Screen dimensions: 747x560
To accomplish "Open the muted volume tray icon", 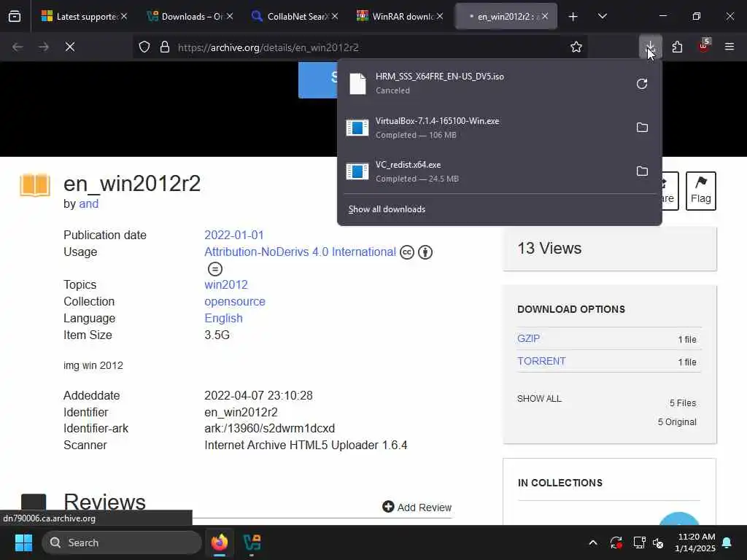I will pos(659,542).
